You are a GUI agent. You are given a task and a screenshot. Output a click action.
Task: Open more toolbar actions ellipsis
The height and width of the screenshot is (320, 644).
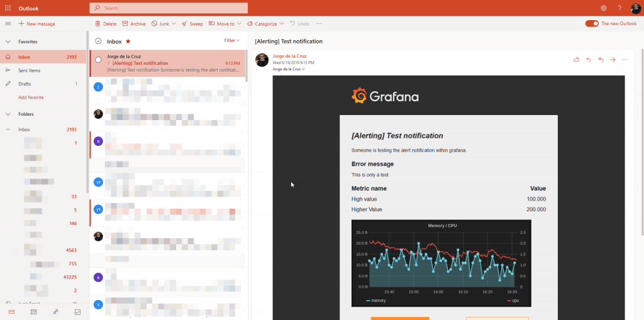pos(319,24)
